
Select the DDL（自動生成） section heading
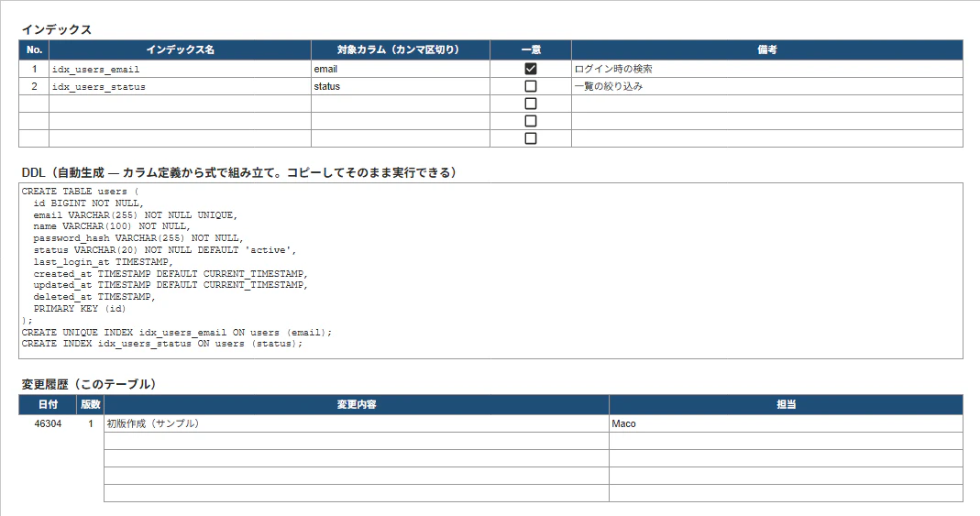[x=239, y=172]
